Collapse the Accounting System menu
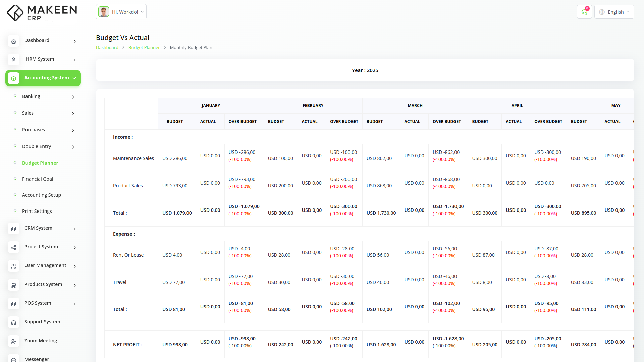The width and height of the screenshot is (644, 362). pyautogui.click(x=74, y=78)
